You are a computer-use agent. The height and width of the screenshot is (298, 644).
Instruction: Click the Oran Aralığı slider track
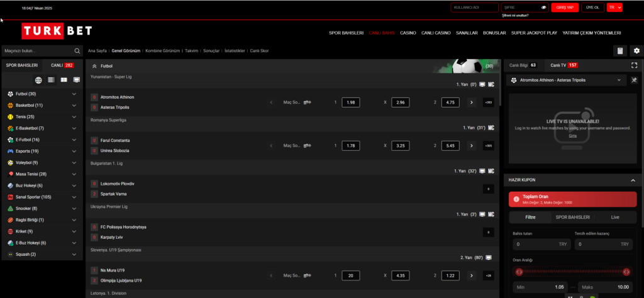573,272
